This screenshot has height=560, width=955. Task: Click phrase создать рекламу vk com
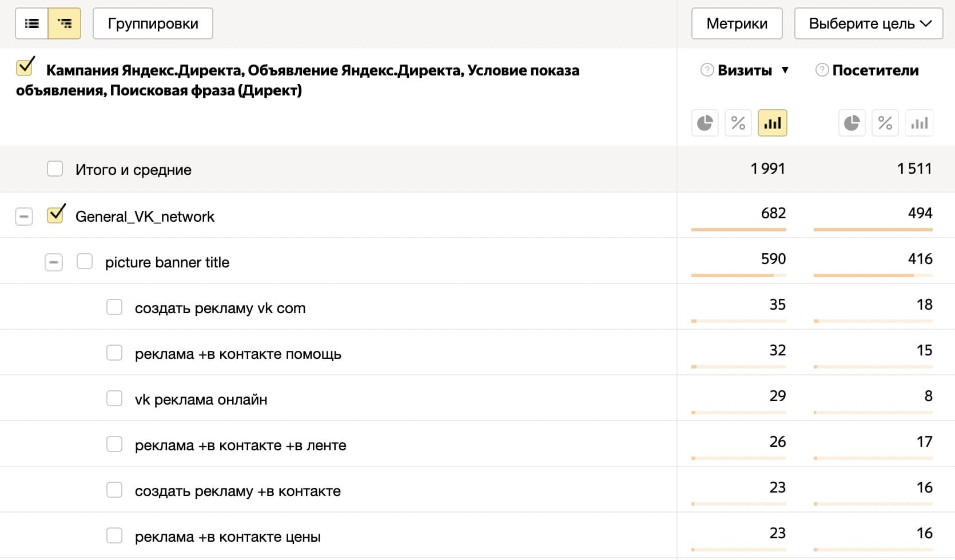(x=220, y=308)
